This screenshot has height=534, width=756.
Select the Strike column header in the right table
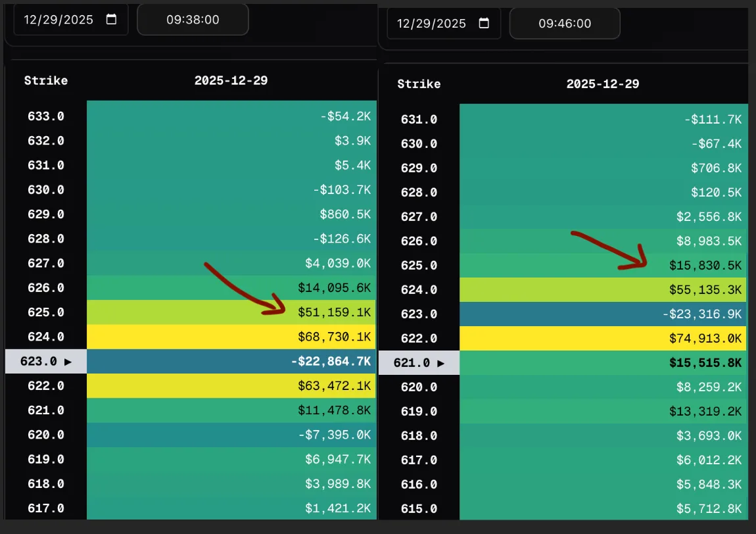tap(419, 84)
